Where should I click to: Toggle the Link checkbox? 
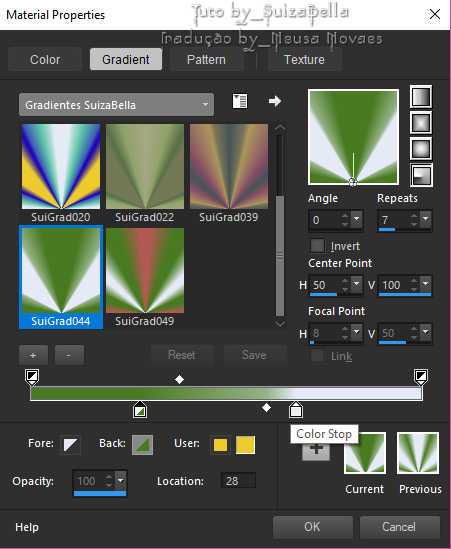[x=318, y=356]
